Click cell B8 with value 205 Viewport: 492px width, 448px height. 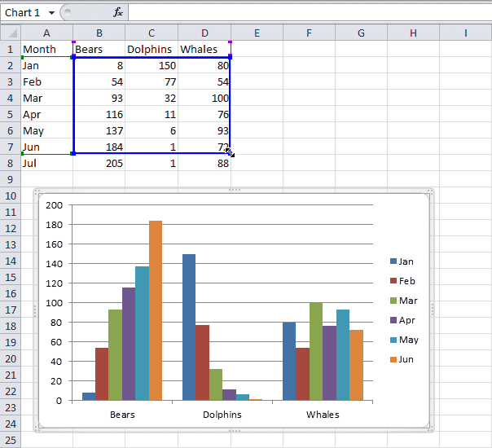click(99, 163)
